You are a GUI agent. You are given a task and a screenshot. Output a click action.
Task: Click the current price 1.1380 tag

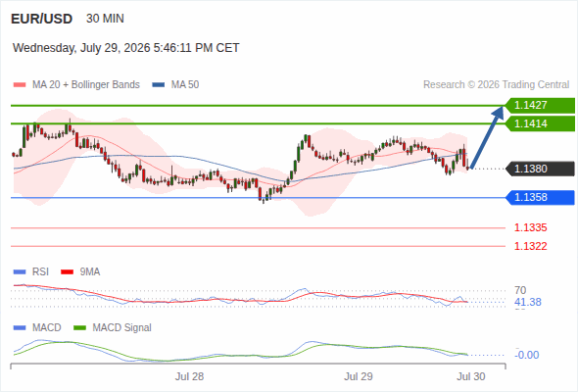tap(540, 169)
